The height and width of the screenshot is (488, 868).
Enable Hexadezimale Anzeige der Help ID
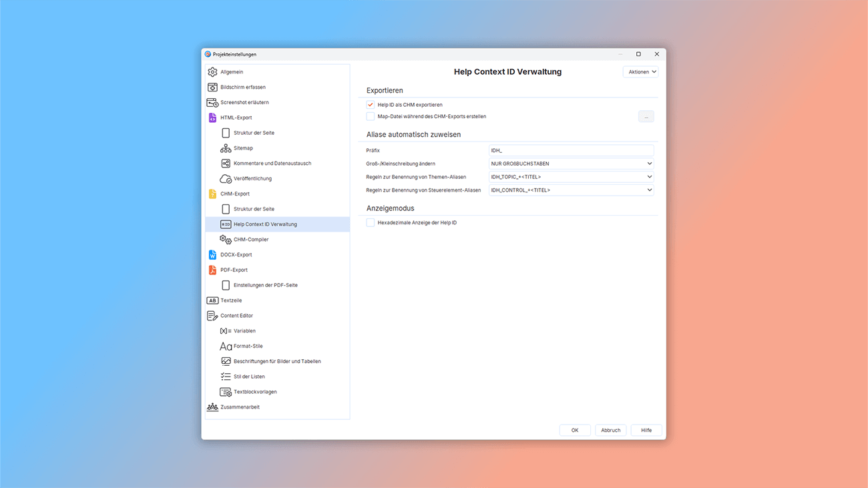click(371, 223)
